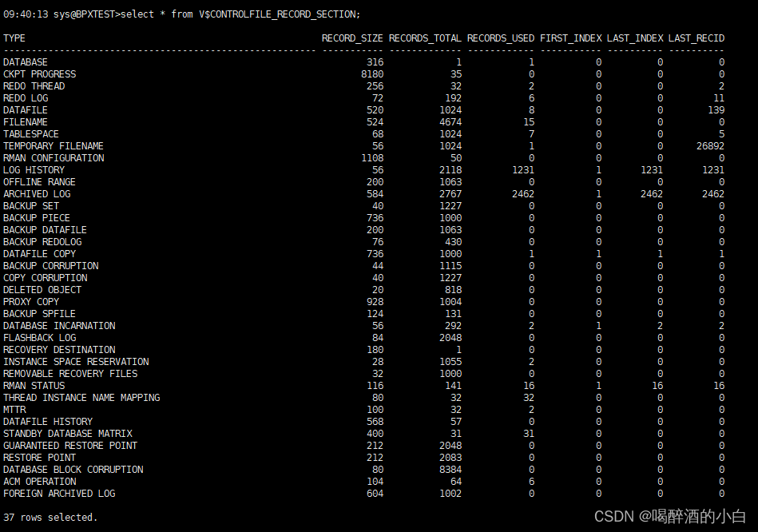This screenshot has width=758, height=532.
Task: Click records used 31 in STANDBY DATABASE MATRIX row
Action: (x=529, y=434)
